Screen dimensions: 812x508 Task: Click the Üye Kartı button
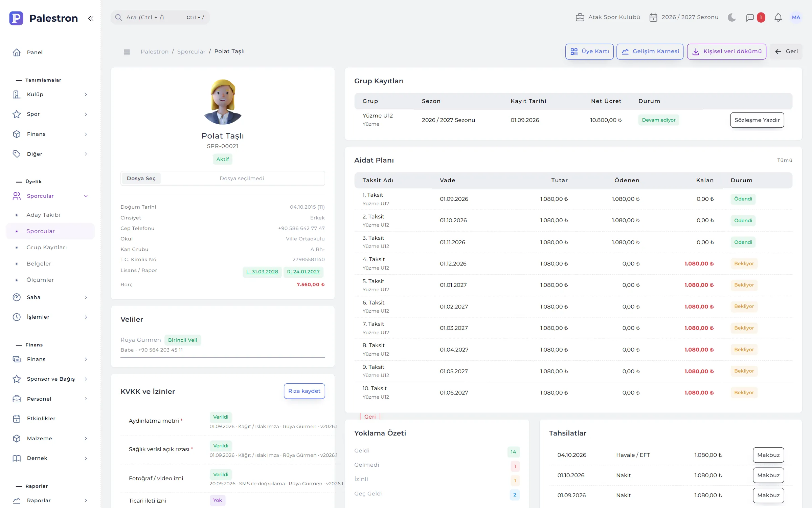point(589,51)
